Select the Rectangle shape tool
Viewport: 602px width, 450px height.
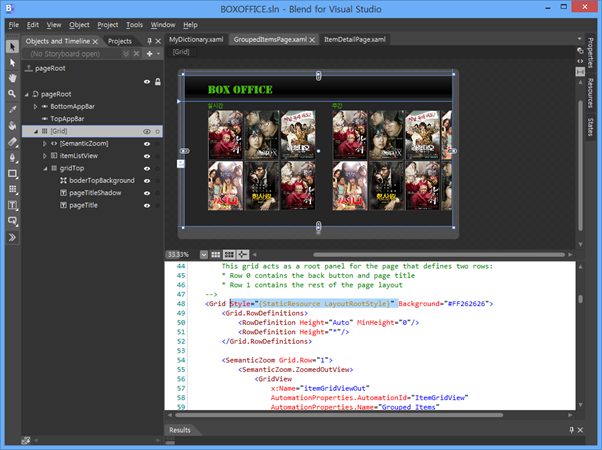[x=11, y=173]
